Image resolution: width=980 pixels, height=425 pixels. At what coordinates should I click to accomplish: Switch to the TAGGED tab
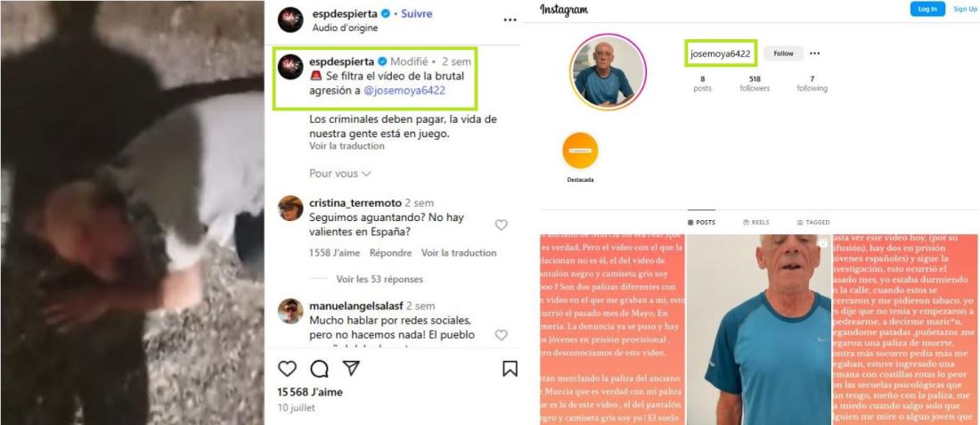[813, 222]
